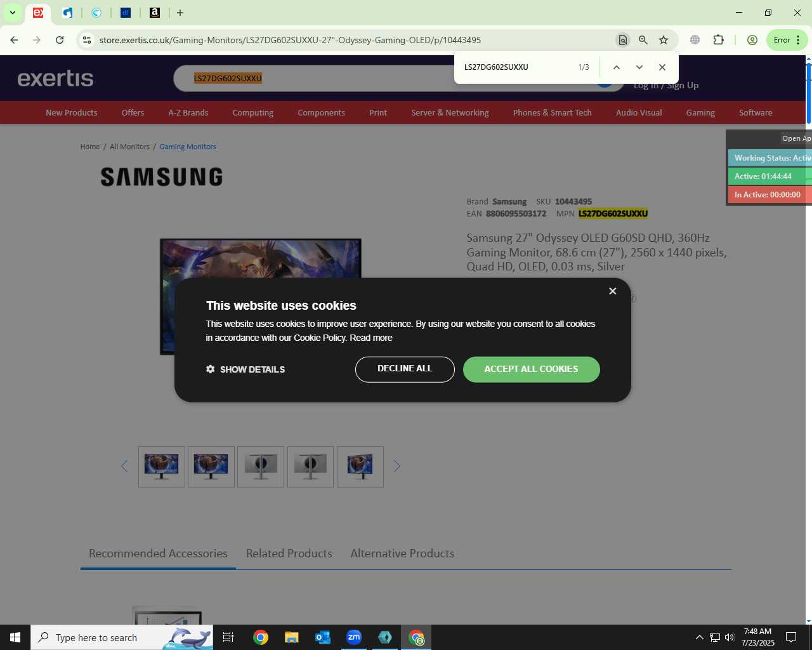Open the Windows Start menu
This screenshot has height=650, width=812.
tap(15, 637)
